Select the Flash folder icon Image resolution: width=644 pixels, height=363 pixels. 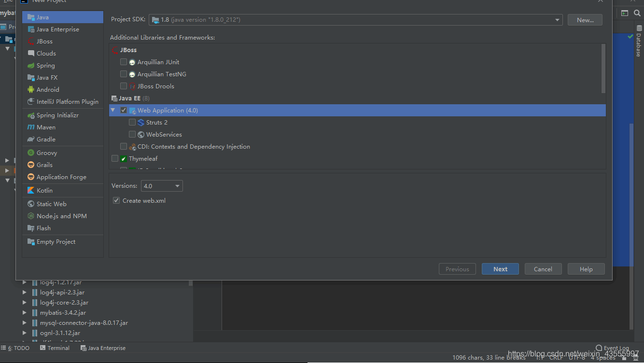click(x=31, y=228)
